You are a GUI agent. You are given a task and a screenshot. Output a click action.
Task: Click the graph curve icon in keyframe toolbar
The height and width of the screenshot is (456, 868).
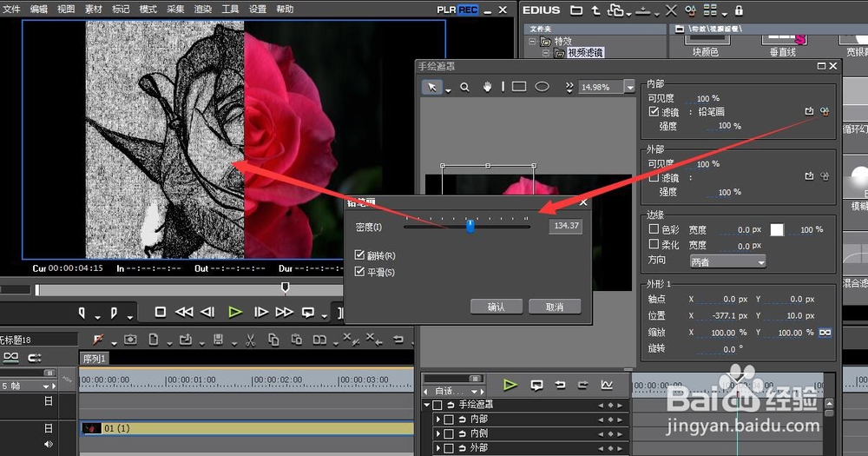point(607,385)
